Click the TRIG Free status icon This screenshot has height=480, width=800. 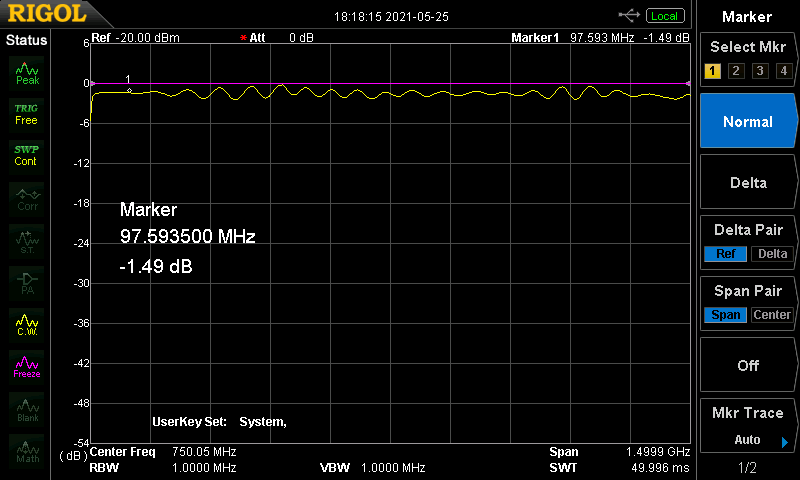(27, 115)
